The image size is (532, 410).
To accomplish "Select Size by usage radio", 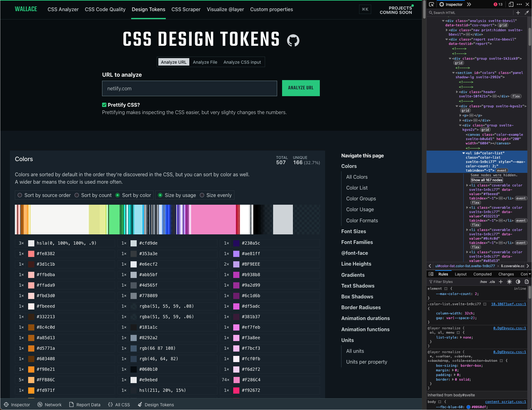I will tap(160, 195).
